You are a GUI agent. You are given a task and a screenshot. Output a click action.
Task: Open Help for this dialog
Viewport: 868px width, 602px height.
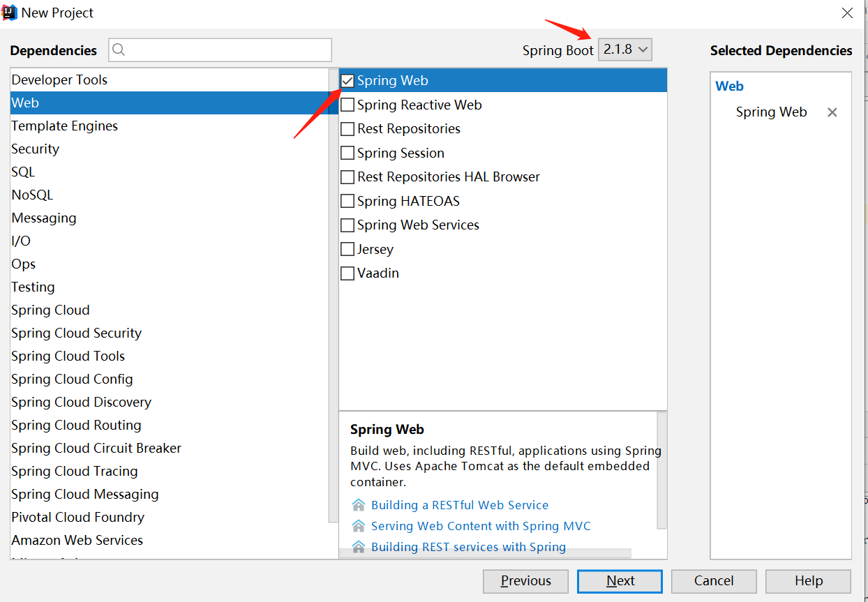[x=808, y=581]
